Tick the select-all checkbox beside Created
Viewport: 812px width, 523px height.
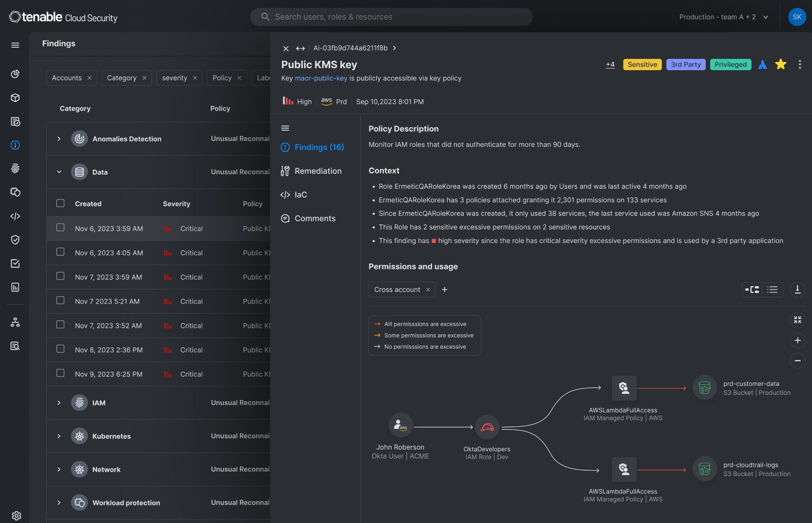[x=61, y=203]
